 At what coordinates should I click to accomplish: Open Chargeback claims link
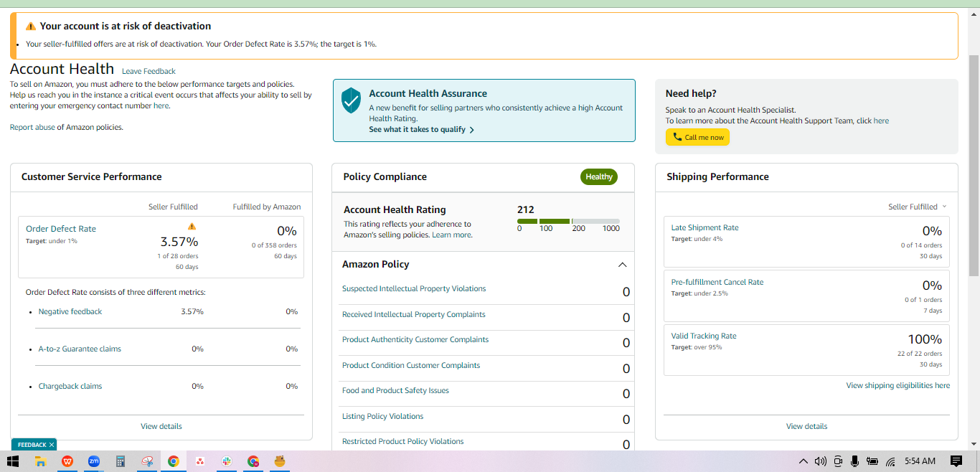click(70, 386)
